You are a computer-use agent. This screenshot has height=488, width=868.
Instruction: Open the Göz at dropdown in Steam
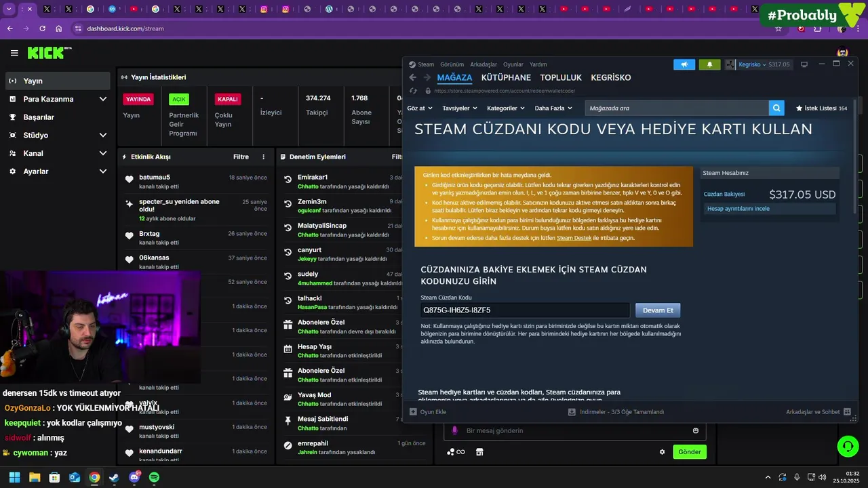pyautogui.click(x=420, y=108)
